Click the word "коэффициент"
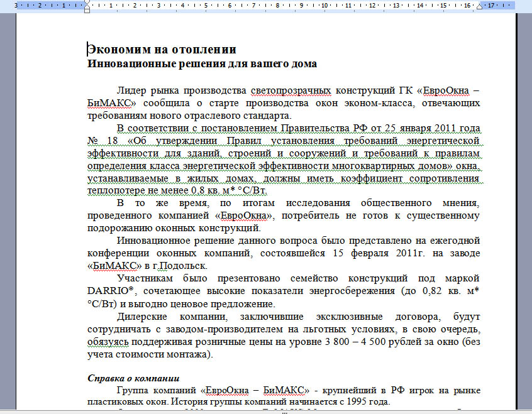 click(x=370, y=178)
